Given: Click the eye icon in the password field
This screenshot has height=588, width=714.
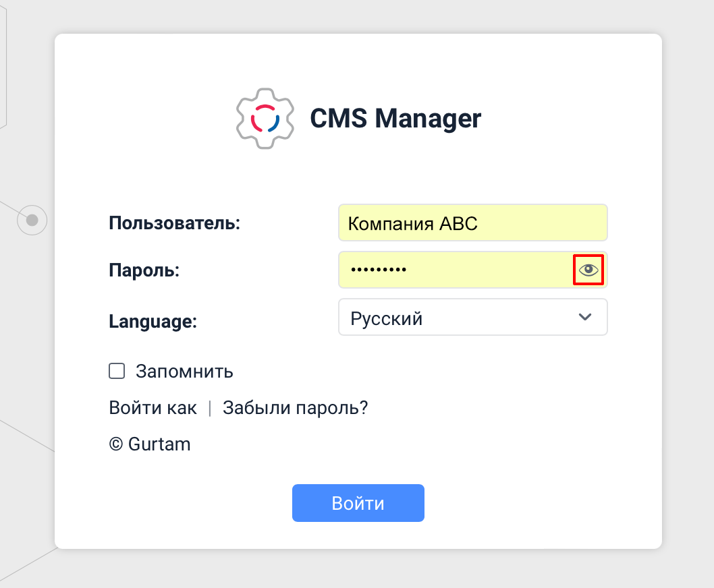Looking at the screenshot, I should click(x=588, y=270).
